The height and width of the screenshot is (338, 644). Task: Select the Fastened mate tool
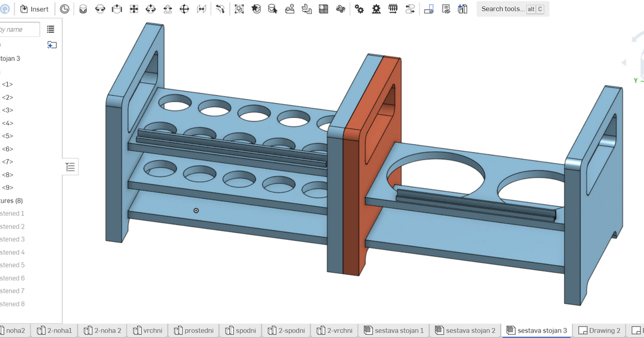click(x=83, y=9)
